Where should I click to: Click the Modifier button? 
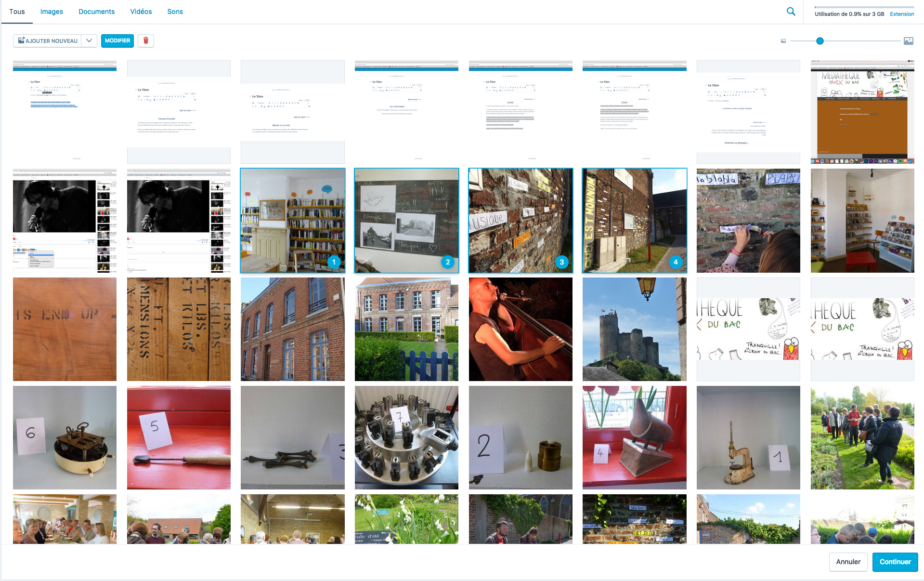click(117, 41)
